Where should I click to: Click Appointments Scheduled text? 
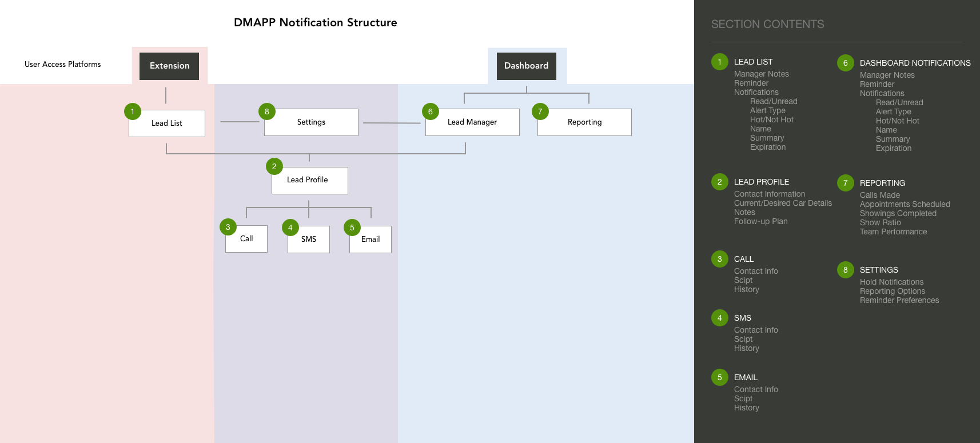(905, 204)
